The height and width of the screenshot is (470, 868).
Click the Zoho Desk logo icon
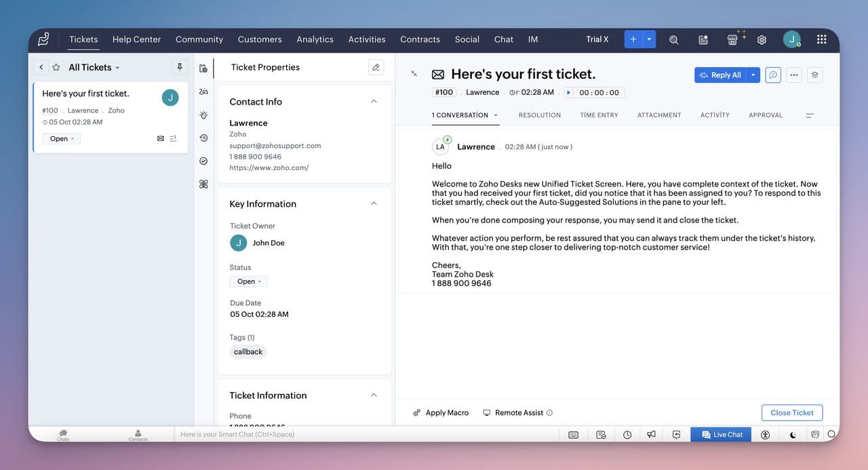[x=43, y=39]
